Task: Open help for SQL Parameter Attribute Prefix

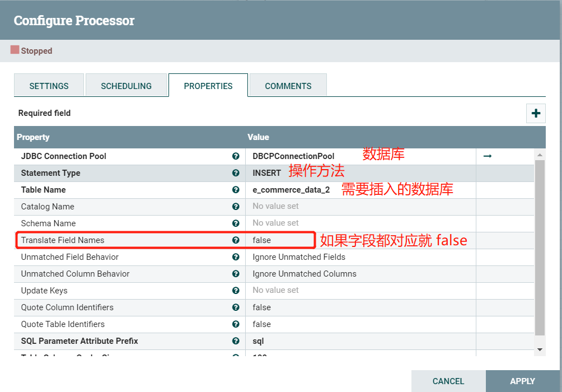Action: (x=236, y=340)
